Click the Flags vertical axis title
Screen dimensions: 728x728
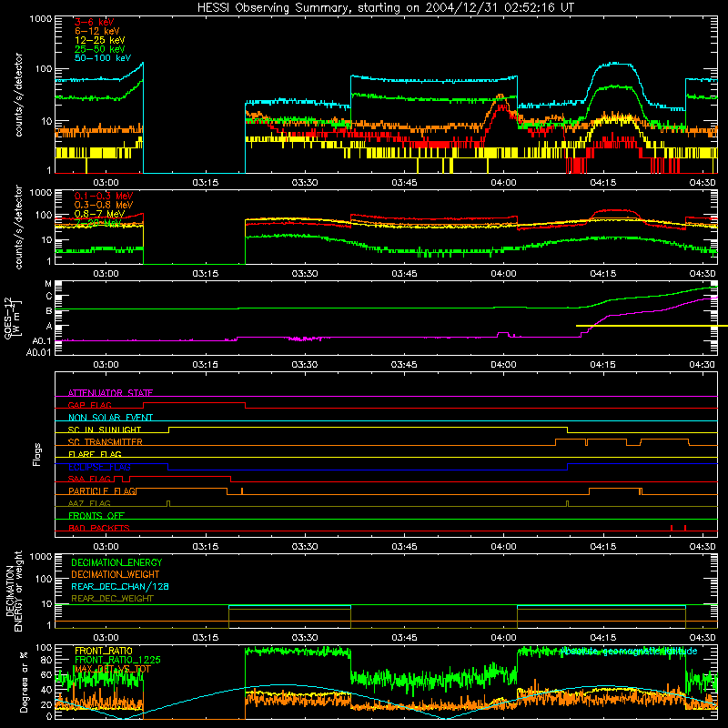pos(36,454)
